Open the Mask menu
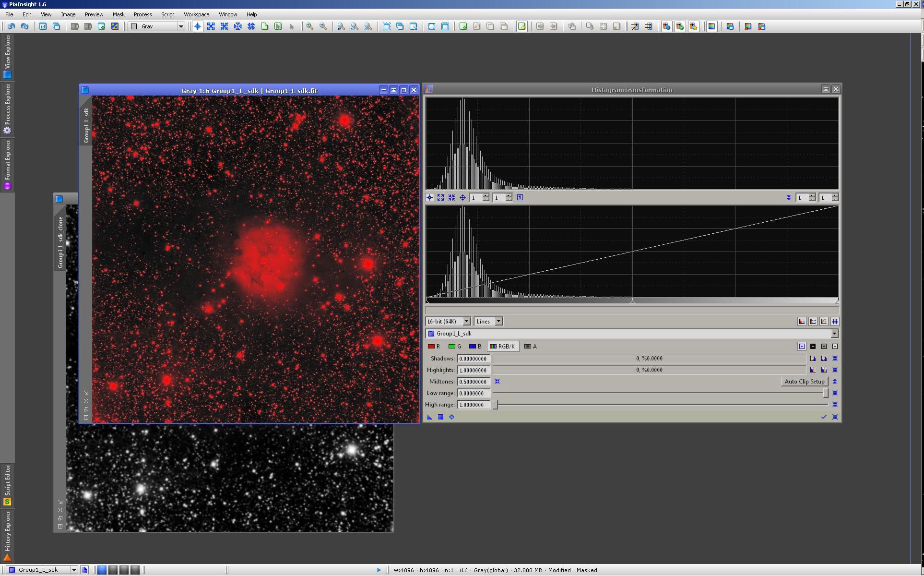The width and height of the screenshot is (924, 576). [118, 14]
